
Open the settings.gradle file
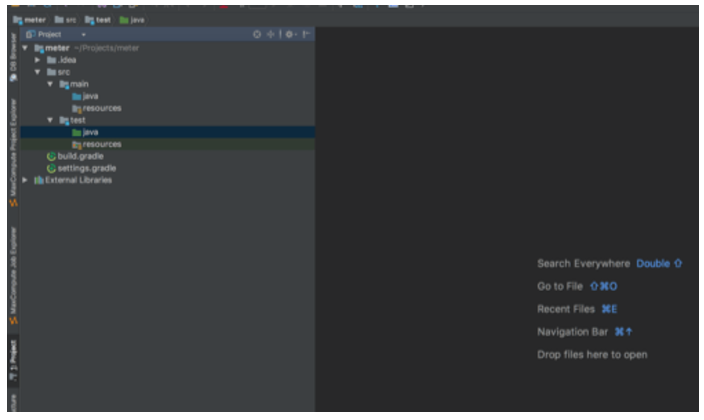point(81,168)
